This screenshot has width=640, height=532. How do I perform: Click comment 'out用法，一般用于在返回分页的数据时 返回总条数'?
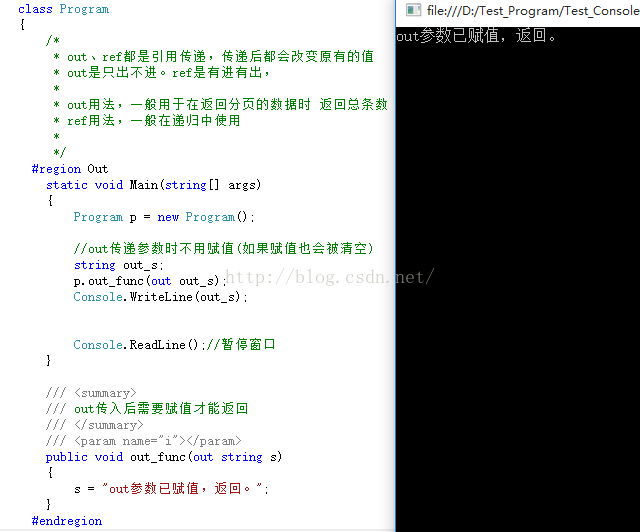pyautogui.click(x=227, y=105)
